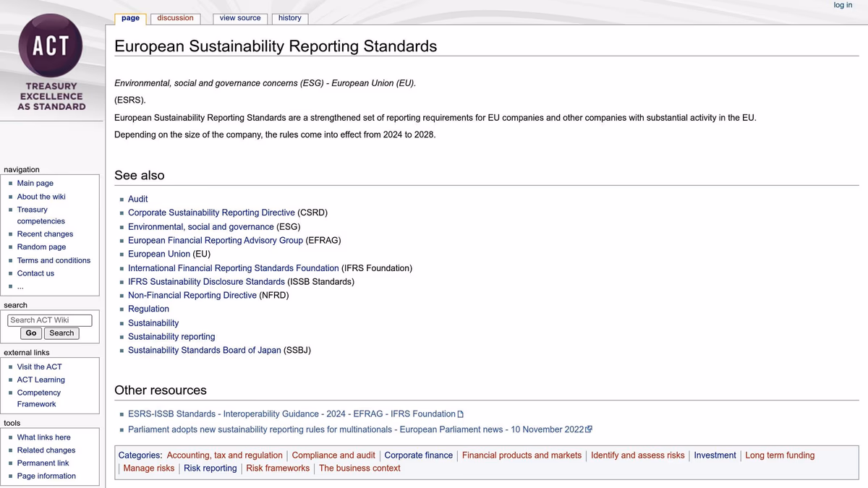Click the Sustainability Standards Board of Japan link
Screen dimensions: 868x488
pos(203,350)
